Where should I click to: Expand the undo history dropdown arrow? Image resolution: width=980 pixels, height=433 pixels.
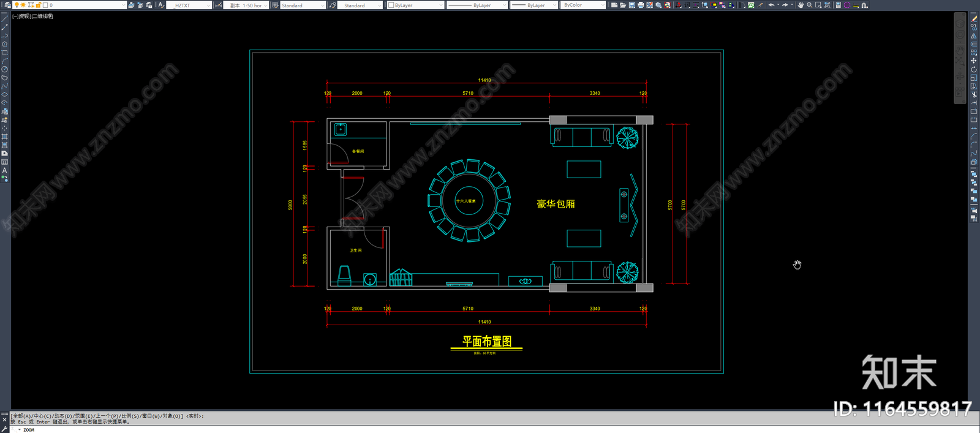(x=778, y=5)
